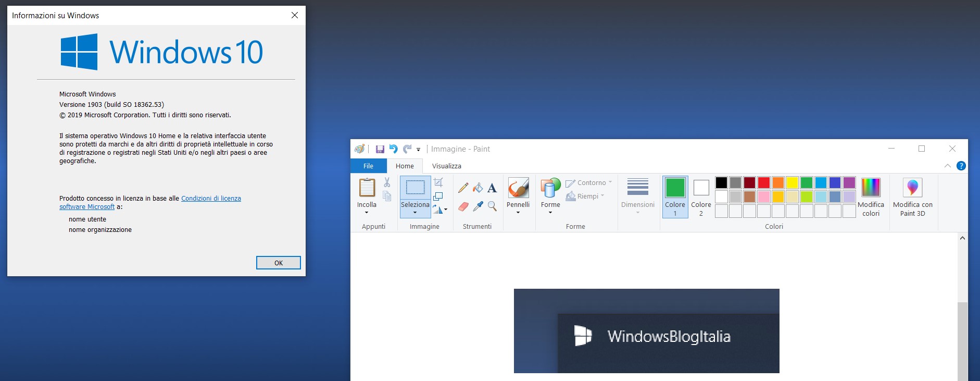The width and height of the screenshot is (980, 381).
Task: Select the Magnifier tool
Action: [x=492, y=206]
